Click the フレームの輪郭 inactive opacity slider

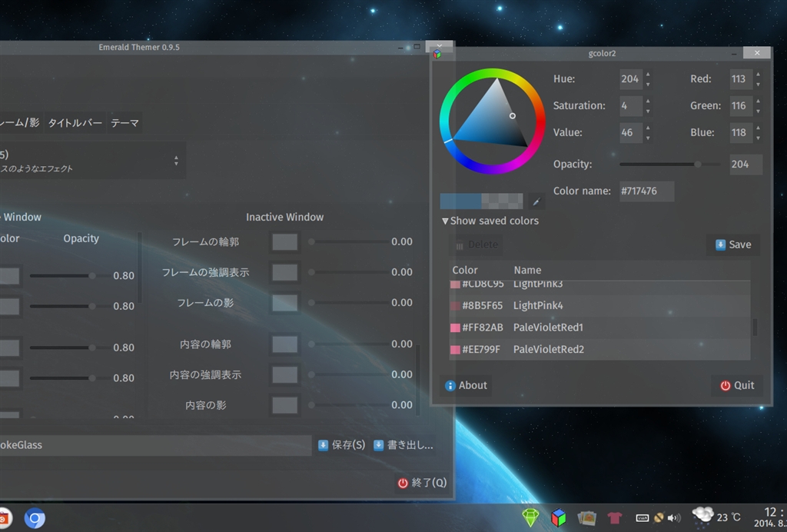(x=348, y=242)
